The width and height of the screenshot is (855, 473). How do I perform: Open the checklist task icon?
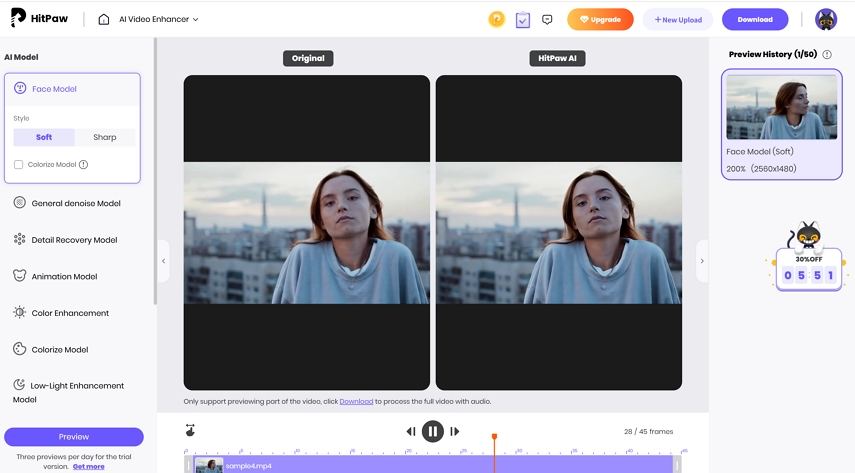pyautogui.click(x=522, y=20)
